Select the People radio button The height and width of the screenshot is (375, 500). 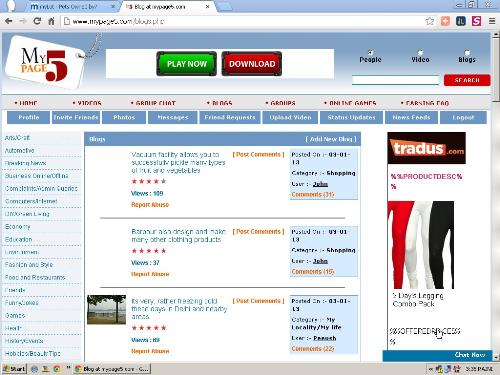pos(370,52)
